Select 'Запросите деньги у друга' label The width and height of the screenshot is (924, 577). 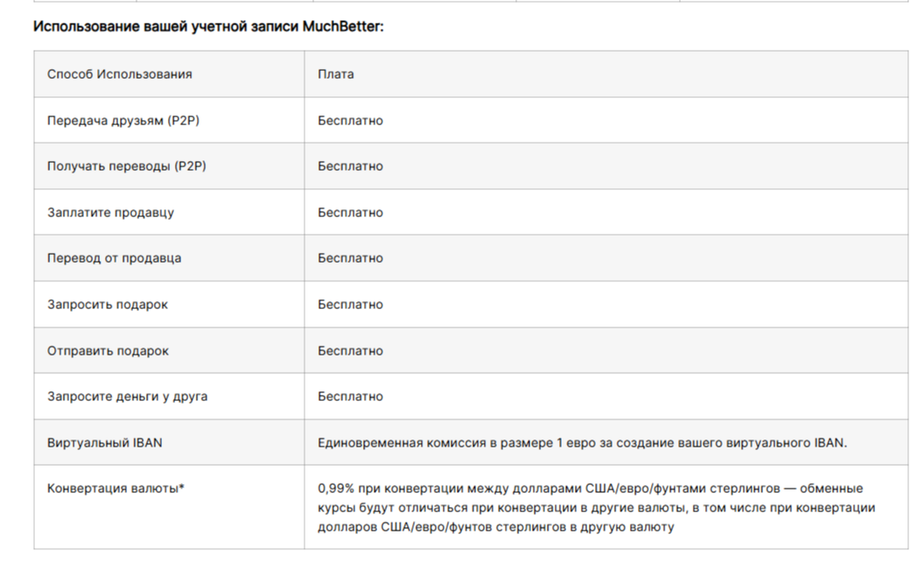(128, 397)
